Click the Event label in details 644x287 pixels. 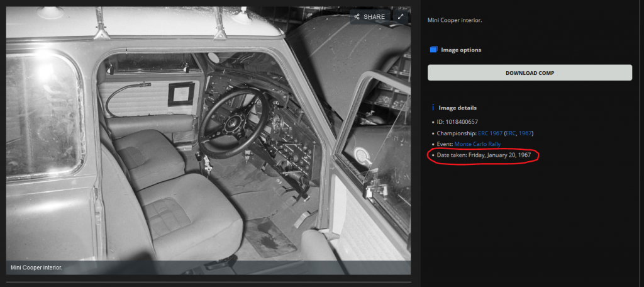445,144
